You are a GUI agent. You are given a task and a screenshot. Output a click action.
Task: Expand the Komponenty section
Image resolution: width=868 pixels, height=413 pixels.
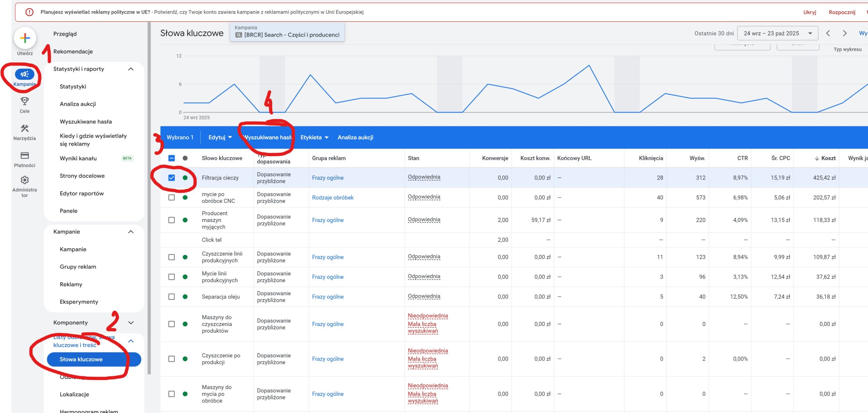coord(131,323)
